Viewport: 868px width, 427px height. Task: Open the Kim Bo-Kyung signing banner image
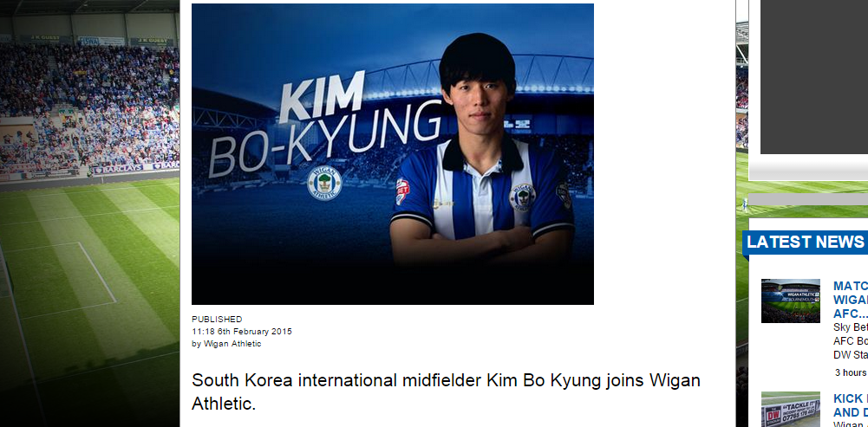(393, 154)
